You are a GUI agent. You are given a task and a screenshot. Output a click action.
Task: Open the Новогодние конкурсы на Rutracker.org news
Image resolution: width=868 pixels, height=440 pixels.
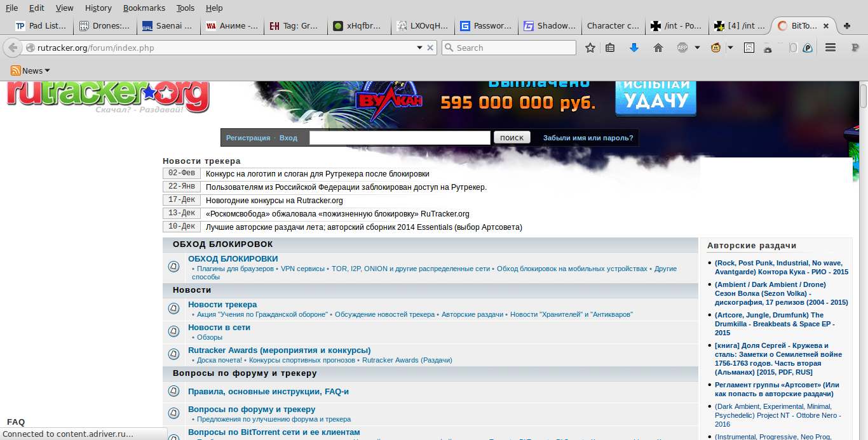tap(274, 201)
